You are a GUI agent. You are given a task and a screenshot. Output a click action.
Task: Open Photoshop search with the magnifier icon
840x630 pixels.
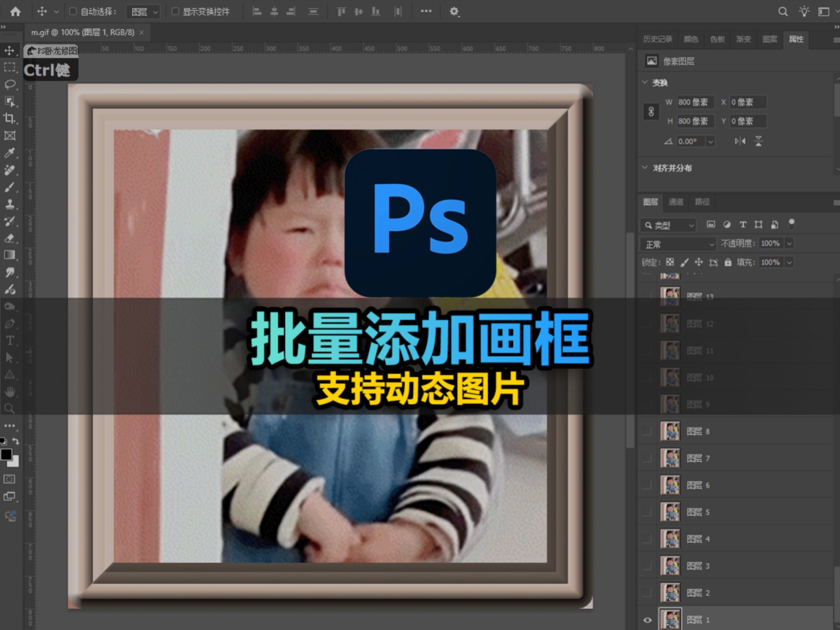783,11
